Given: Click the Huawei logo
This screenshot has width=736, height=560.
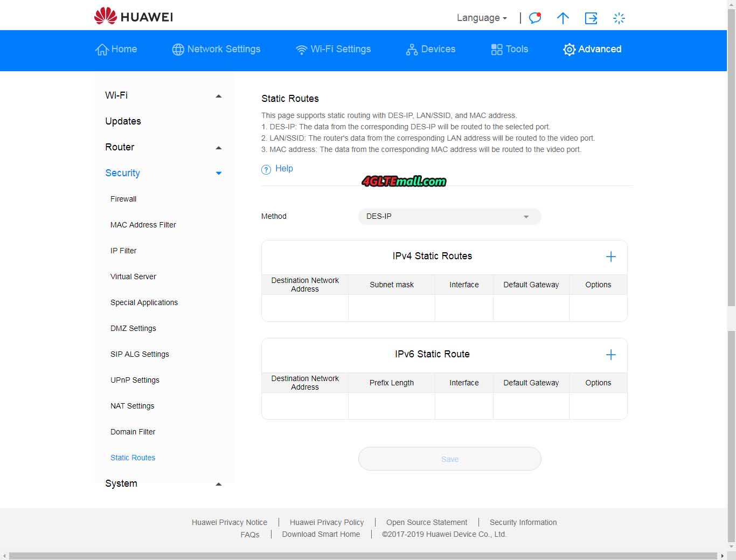Looking at the screenshot, I should coord(134,17).
